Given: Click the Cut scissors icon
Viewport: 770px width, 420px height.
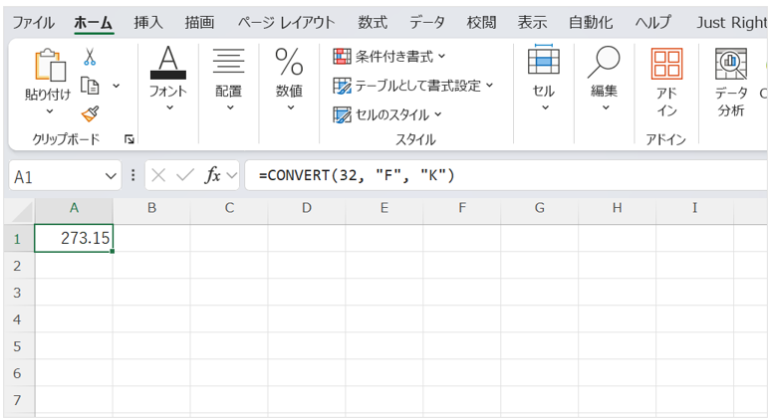Looking at the screenshot, I should click(x=89, y=57).
